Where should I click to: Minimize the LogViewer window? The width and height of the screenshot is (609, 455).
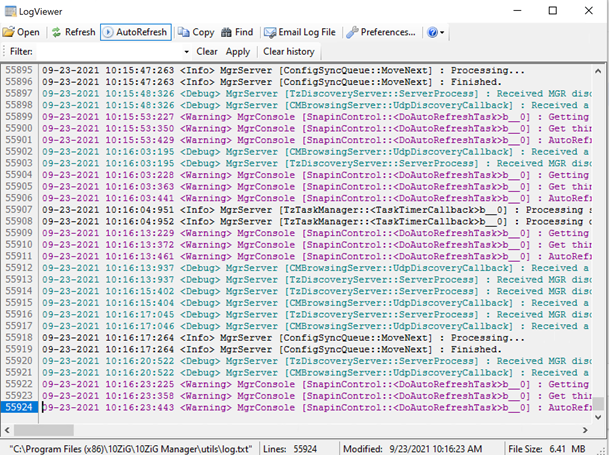517,11
